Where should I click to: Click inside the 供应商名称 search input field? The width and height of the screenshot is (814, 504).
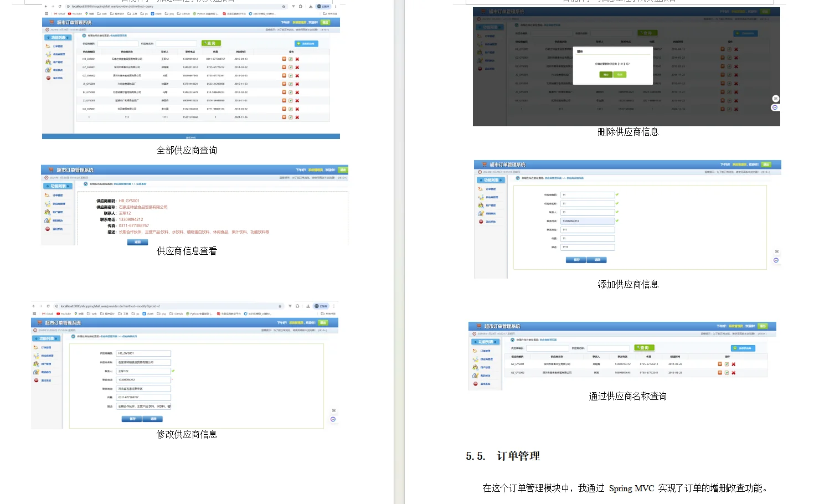[x=176, y=44]
